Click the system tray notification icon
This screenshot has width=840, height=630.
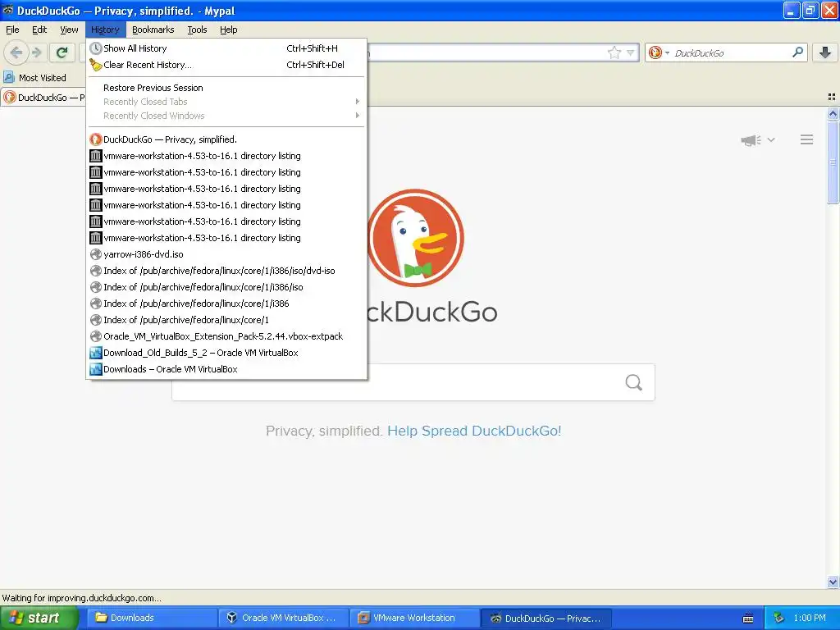[x=779, y=618]
